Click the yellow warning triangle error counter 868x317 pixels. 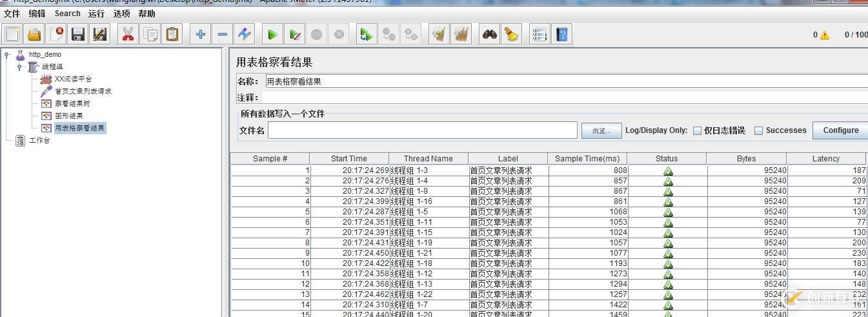coord(824,35)
